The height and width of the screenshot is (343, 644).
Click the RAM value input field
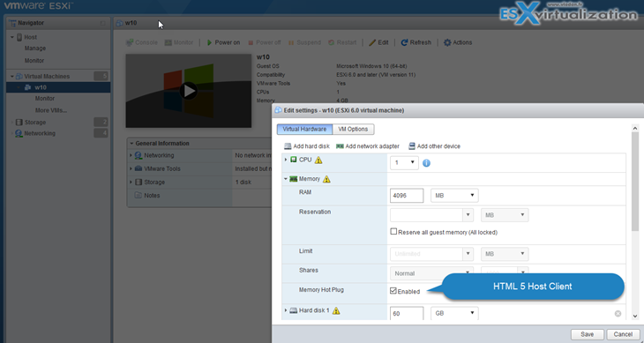[407, 196]
